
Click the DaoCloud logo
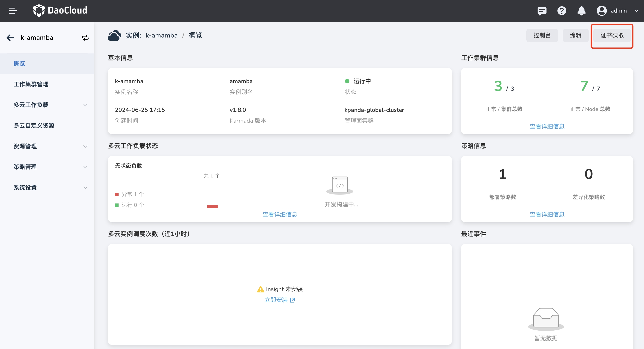[60, 11]
